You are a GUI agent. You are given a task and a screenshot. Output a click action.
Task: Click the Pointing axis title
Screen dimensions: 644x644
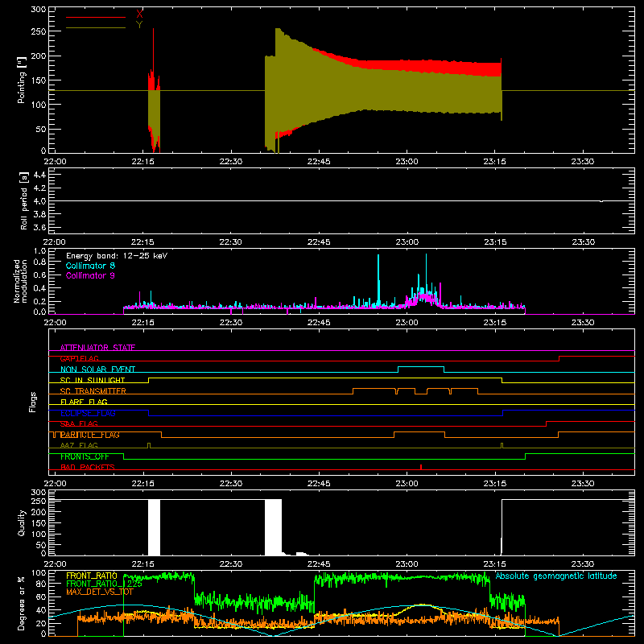22,80
